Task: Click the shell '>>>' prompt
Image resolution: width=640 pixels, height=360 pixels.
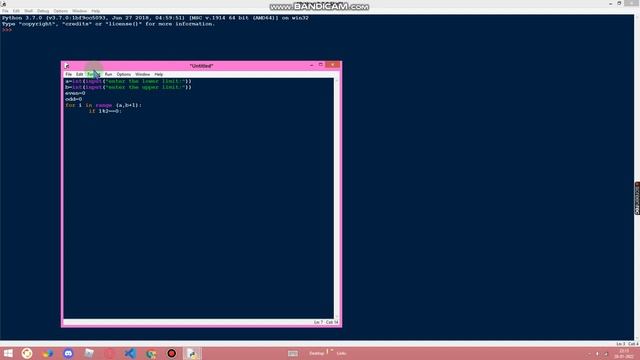Action: pos(7,30)
